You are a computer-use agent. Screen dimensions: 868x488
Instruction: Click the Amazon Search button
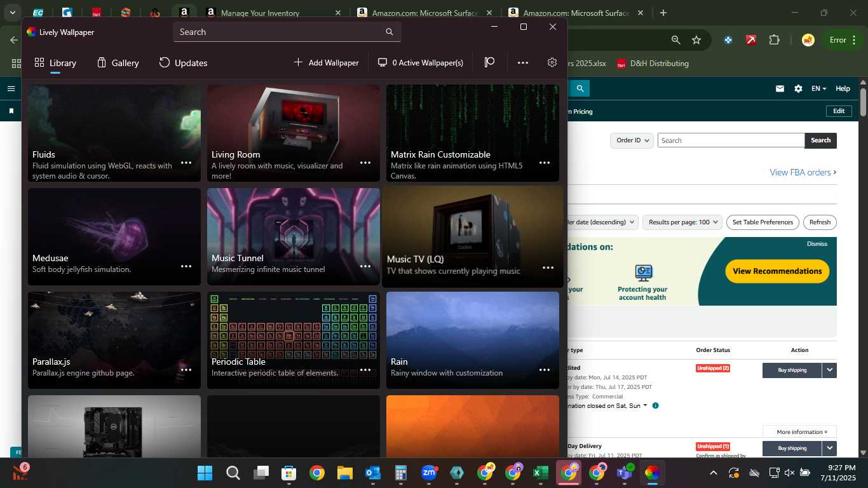tap(820, 140)
